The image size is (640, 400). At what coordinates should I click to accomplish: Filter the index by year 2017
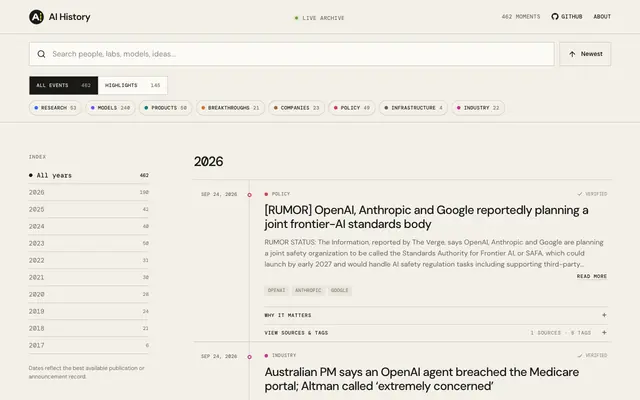(x=89, y=345)
